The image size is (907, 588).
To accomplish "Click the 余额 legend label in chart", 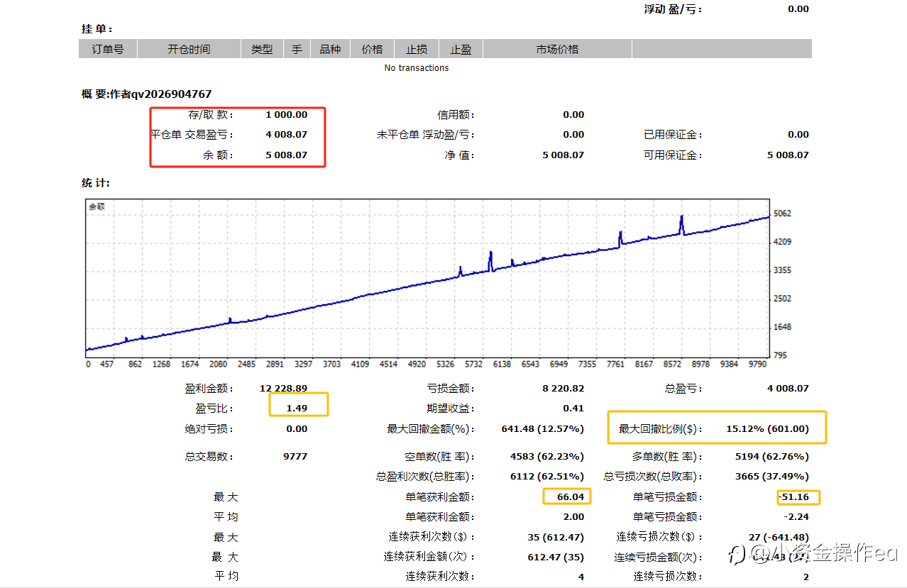I will point(97,206).
